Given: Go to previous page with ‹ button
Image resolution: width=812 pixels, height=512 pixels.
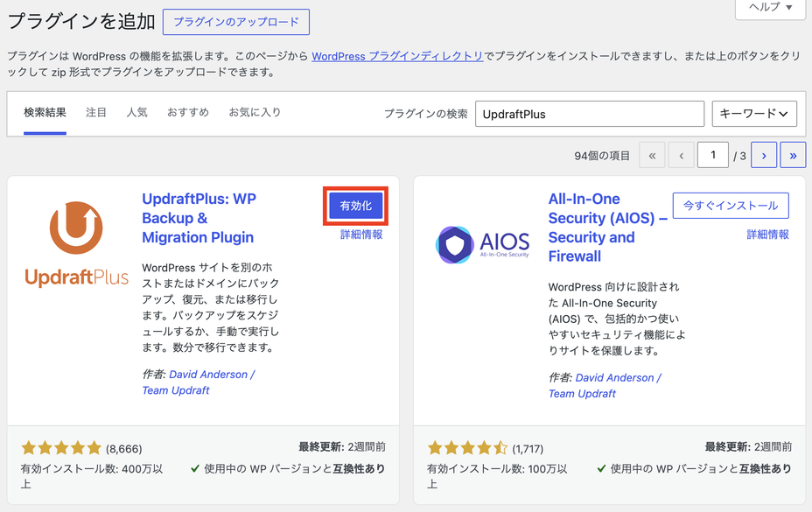Looking at the screenshot, I should click(682, 155).
